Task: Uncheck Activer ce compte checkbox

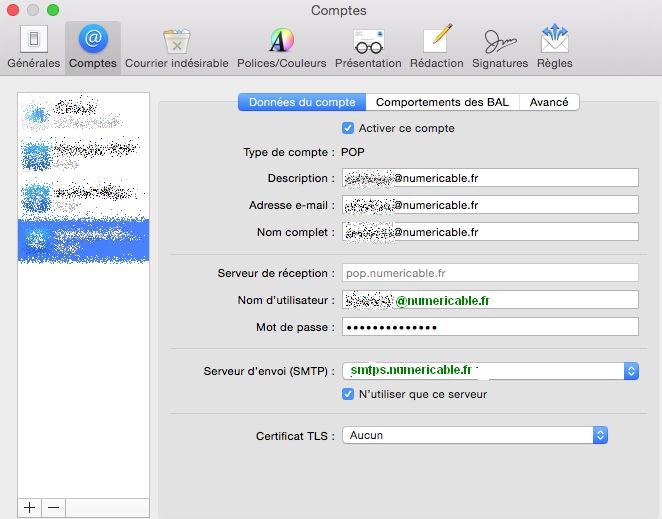Action: 348,128
